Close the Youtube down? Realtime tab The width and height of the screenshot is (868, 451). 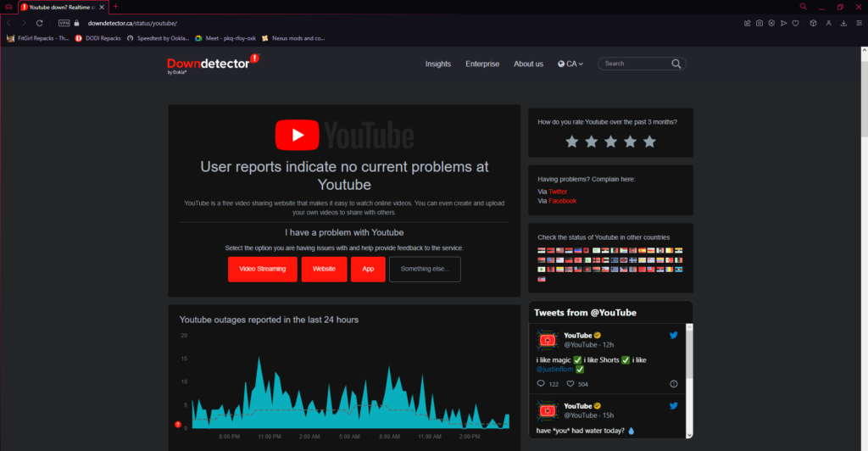click(102, 7)
